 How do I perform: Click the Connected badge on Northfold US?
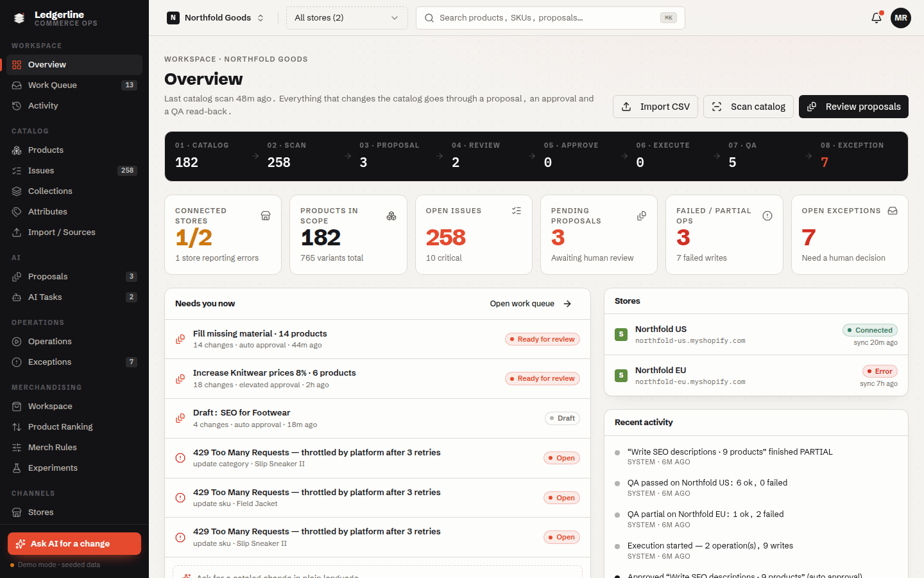pos(870,330)
